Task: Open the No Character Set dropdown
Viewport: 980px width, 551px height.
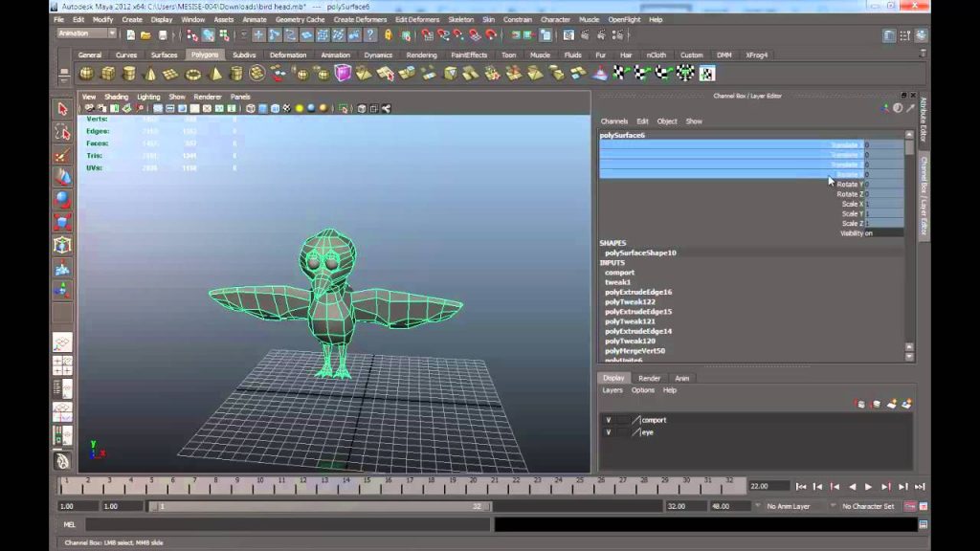Action: [867, 507]
